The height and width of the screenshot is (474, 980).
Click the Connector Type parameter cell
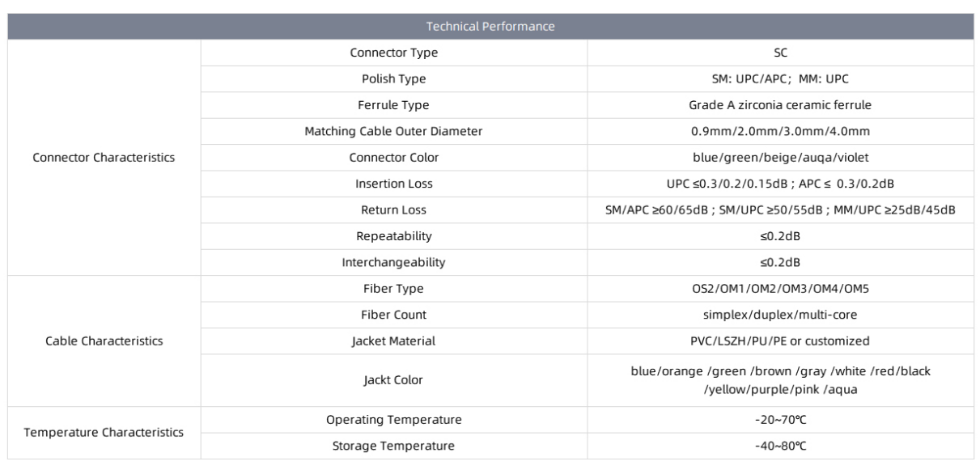[x=394, y=53]
